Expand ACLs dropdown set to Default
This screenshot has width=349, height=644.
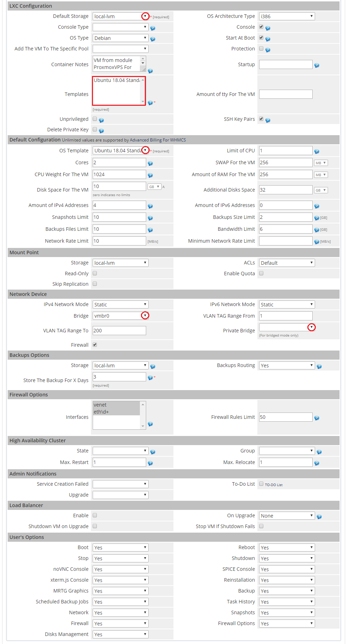287,263
